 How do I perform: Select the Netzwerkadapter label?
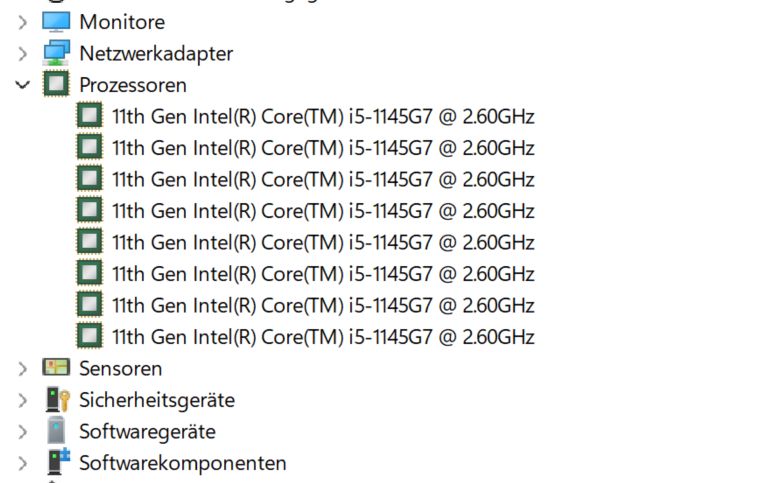pyautogui.click(x=156, y=53)
